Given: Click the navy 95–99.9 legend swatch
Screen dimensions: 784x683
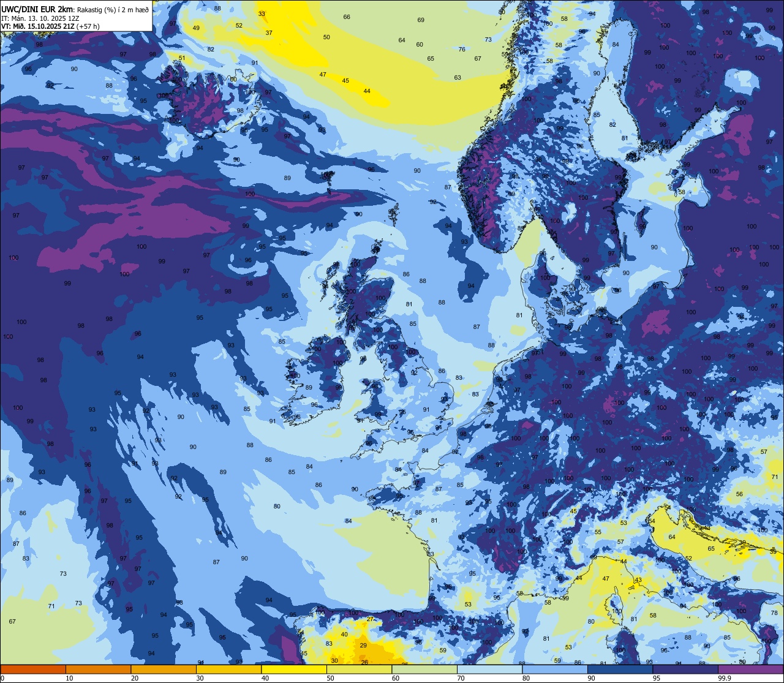Looking at the screenshot, I should pyautogui.click(x=685, y=669).
